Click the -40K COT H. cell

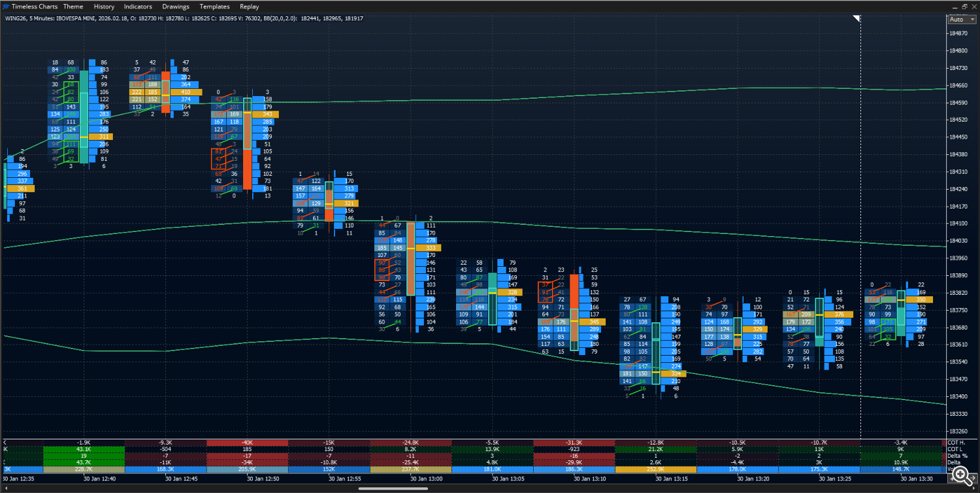tap(247, 443)
